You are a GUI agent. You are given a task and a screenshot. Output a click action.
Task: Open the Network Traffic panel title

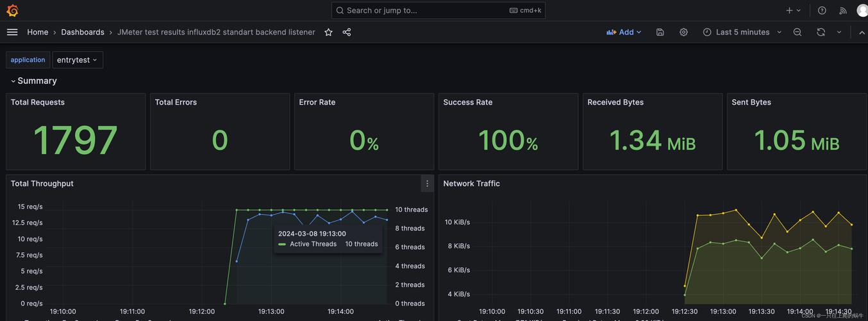point(472,184)
